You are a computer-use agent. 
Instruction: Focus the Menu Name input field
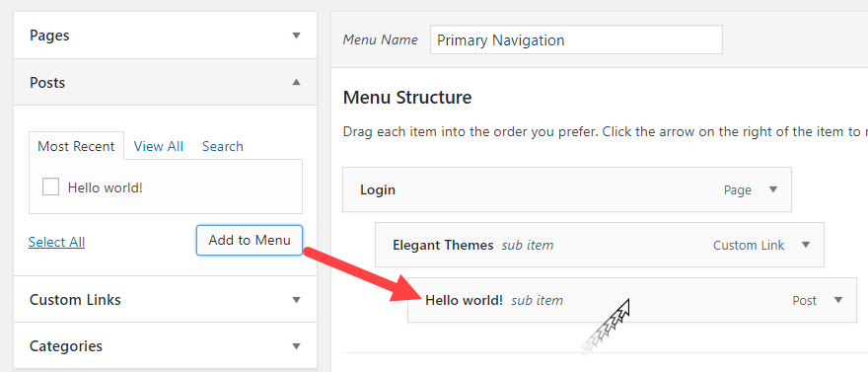(x=576, y=39)
